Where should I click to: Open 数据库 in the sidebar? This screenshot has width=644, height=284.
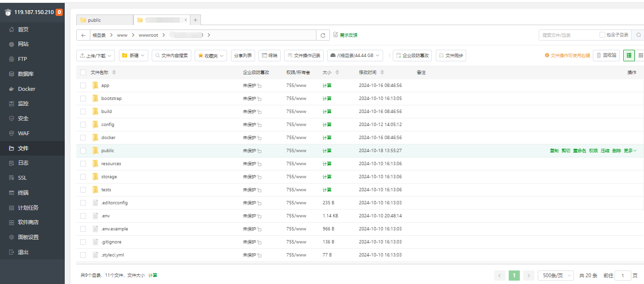pyautogui.click(x=32, y=74)
